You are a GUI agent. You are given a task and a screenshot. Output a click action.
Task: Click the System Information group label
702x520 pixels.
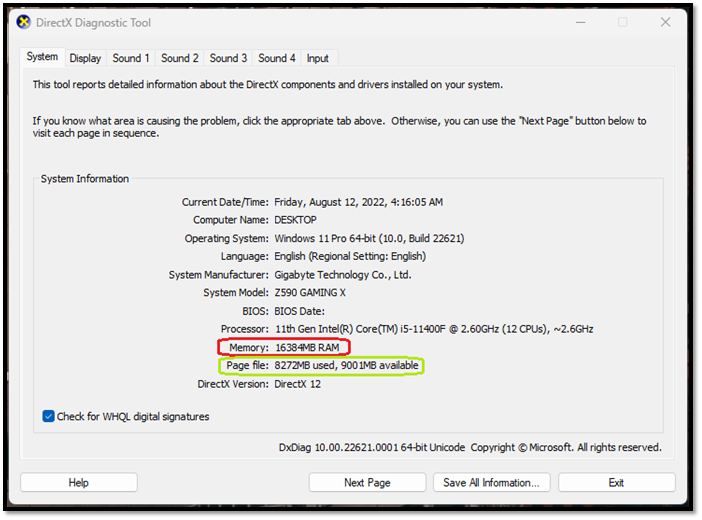(85, 179)
